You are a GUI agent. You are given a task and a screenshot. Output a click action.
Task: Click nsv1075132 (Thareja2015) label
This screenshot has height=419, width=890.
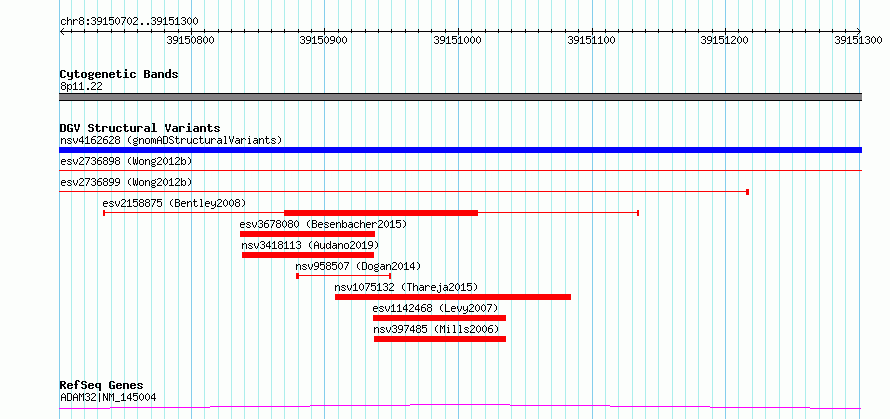pyautogui.click(x=406, y=287)
